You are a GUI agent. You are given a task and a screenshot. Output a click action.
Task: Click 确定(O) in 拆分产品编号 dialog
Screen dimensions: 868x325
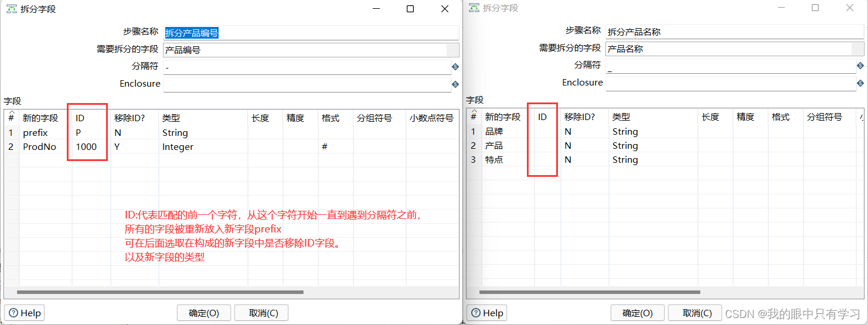coord(204,313)
